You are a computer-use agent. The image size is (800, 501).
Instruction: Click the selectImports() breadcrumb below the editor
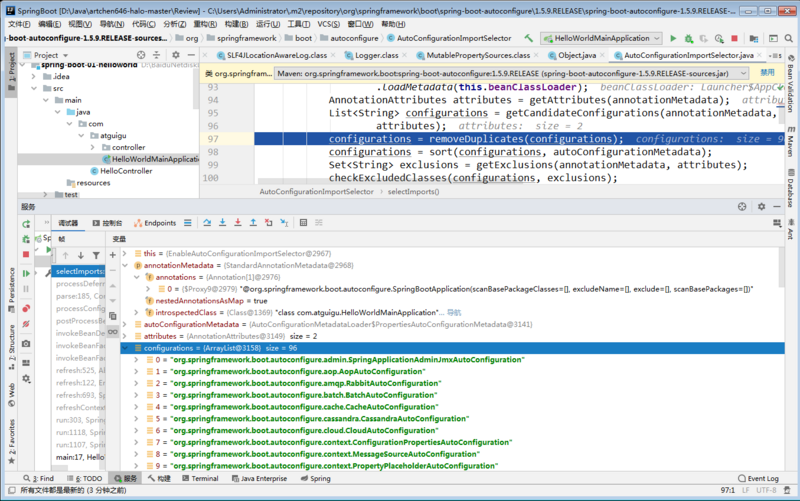[x=413, y=192]
